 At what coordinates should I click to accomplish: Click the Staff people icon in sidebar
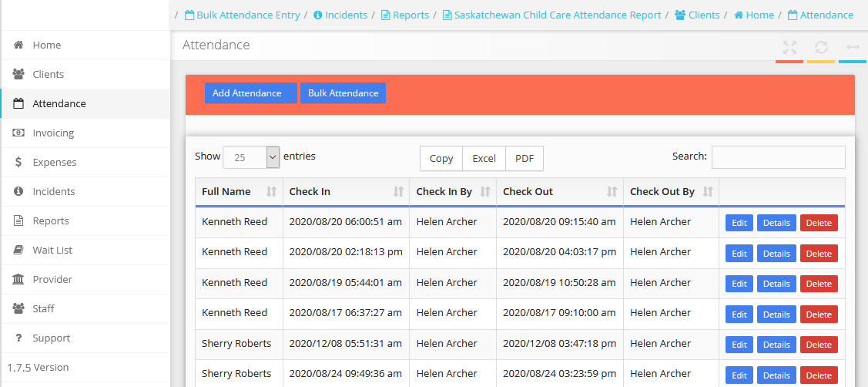pos(18,308)
